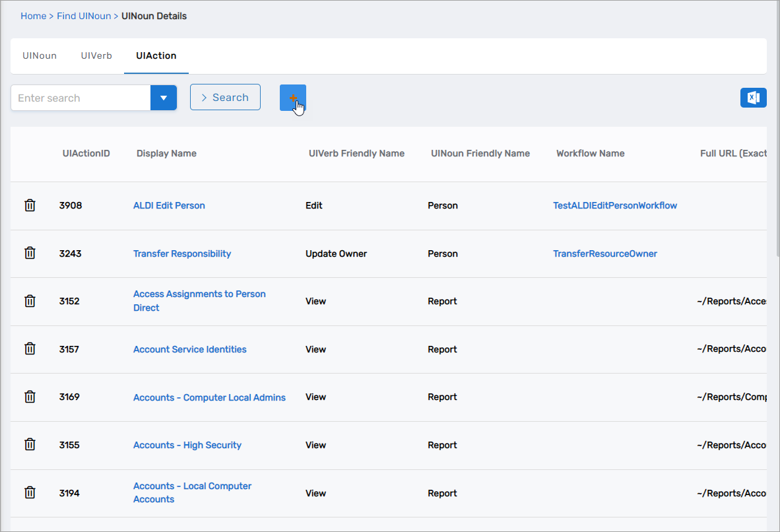Open the TransferResourceOwner workflow link

(605, 253)
